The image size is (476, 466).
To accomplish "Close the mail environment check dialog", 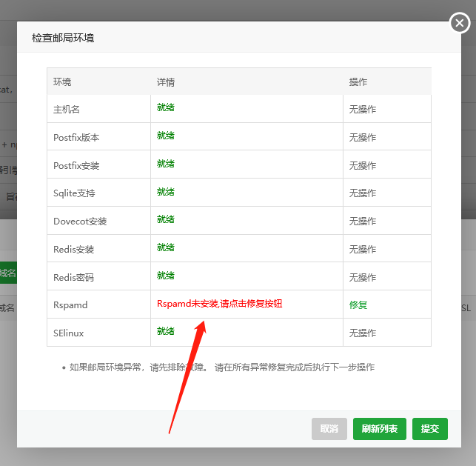I will tap(460, 23).
